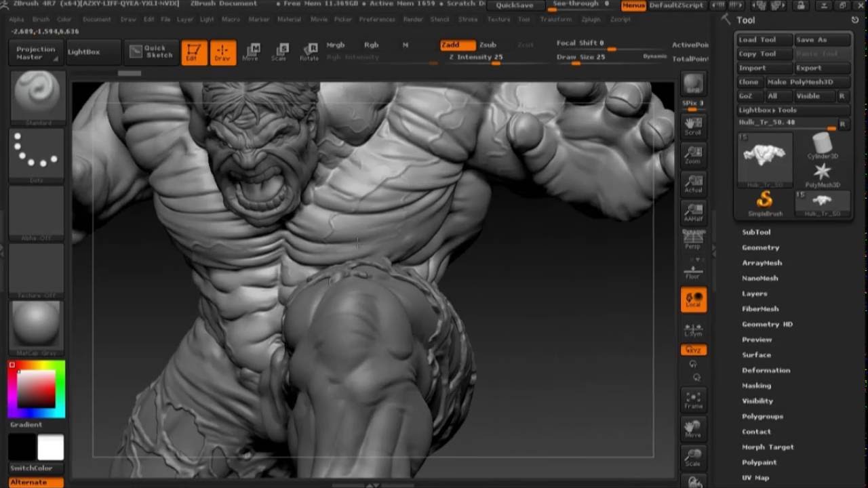Select the PolyMesh3D star tool
This screenshot has height=488, width=868.
(822, 174)
